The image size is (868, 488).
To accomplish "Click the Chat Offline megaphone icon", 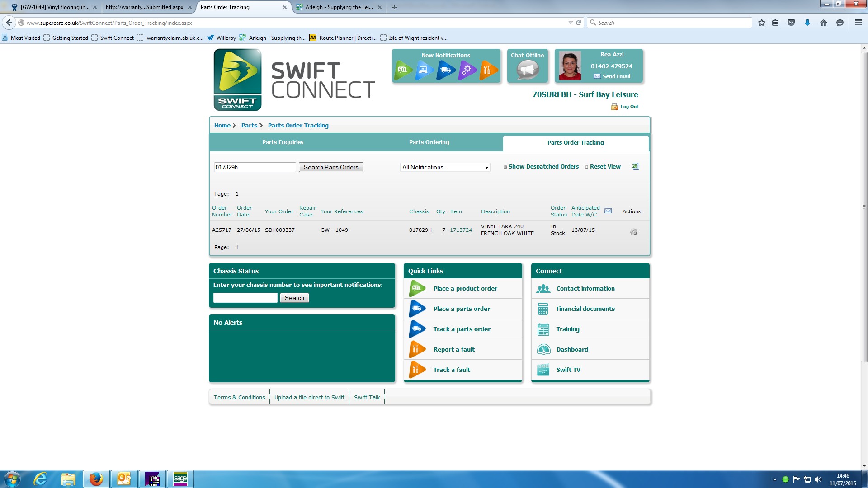I will click(x=528, y=70).
